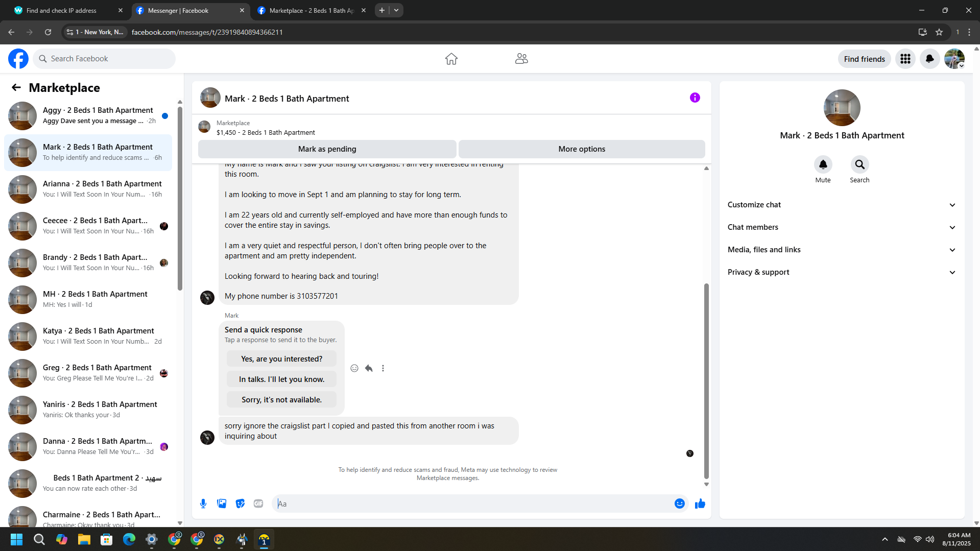Open Brandy conversation in list
980x551 pixels.
click(88, 263)
